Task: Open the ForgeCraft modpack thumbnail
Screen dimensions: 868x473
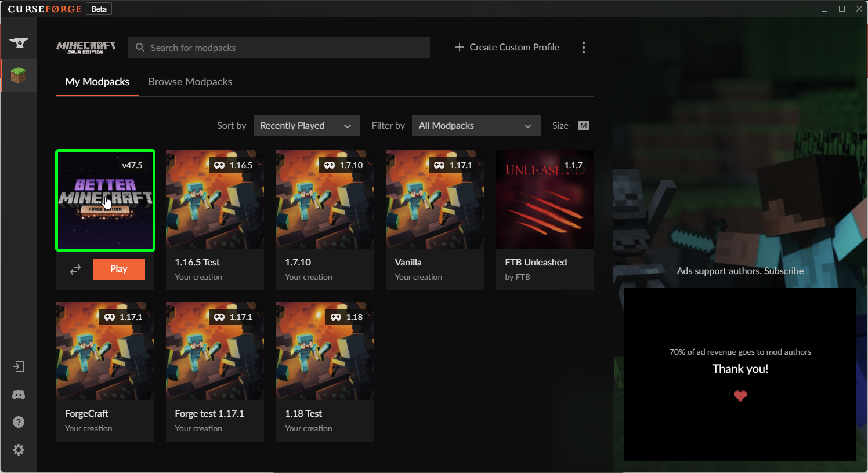Action: (105, 351)
